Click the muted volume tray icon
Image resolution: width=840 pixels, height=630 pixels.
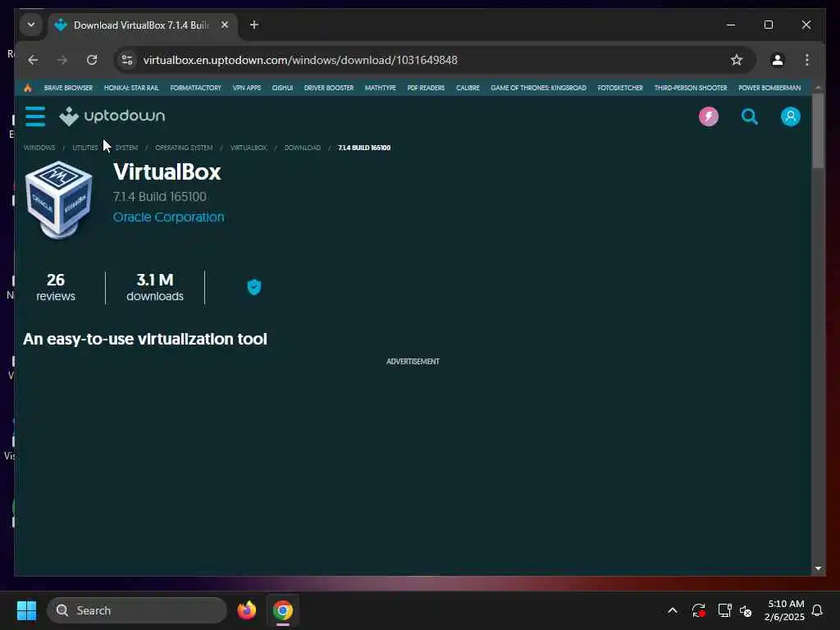(x=746, y=610)
